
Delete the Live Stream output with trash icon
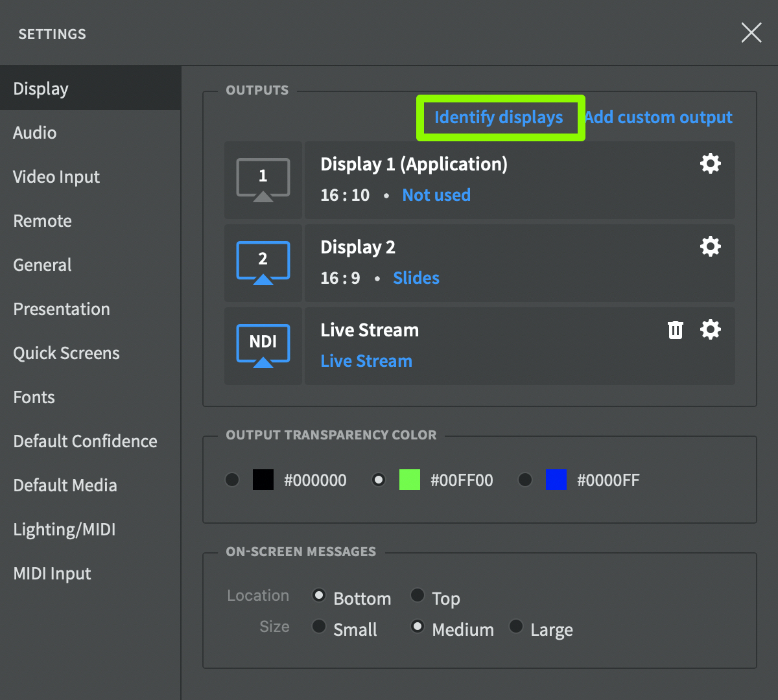676,330
